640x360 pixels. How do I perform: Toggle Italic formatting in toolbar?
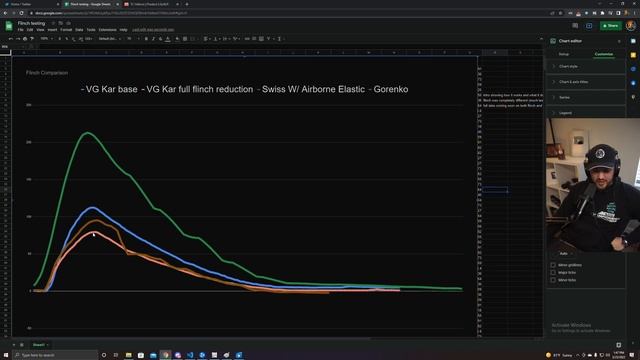tap(153, 39)
